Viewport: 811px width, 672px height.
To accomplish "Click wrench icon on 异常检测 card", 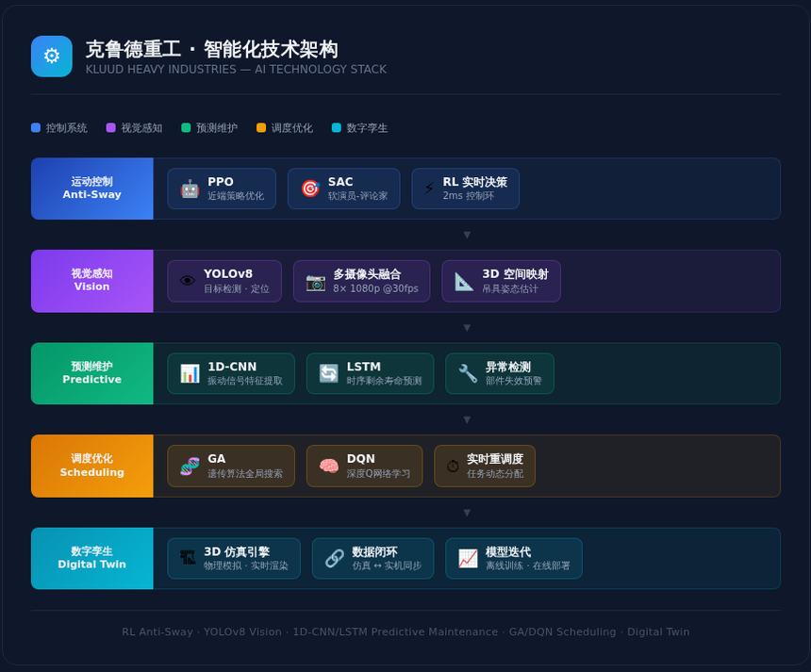I will pos(468,373).
